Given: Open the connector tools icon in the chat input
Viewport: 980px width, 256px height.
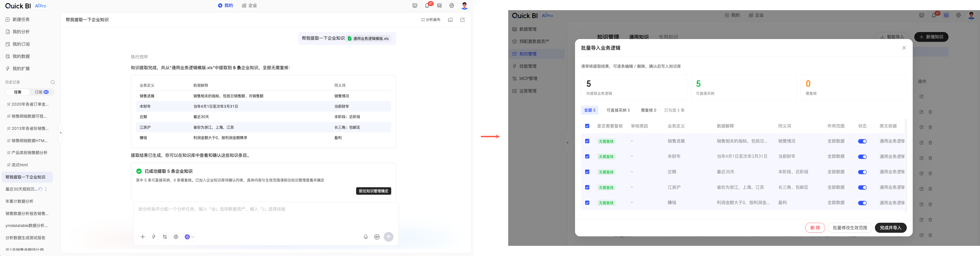Looking at the screenshot, I should 165,237.
